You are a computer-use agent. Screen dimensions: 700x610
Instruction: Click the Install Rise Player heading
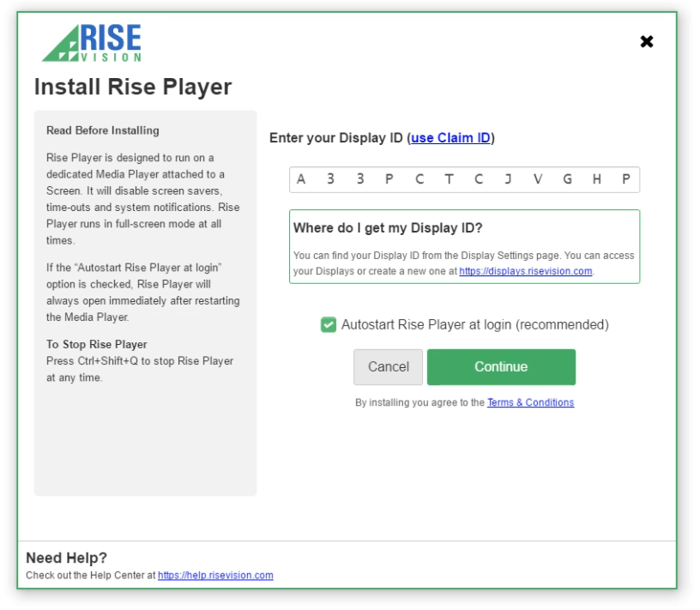(133, 87)
